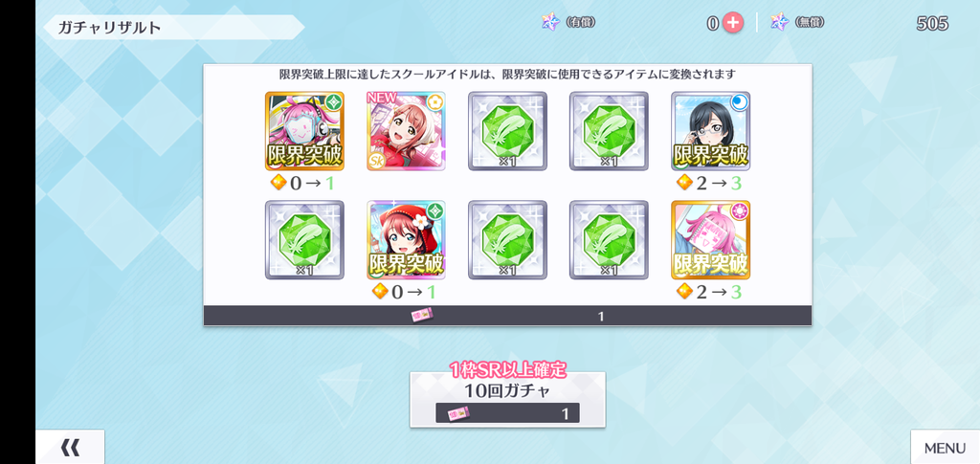
Task: Pull again with the 10回ガチャ button
Action: (507, 400)
